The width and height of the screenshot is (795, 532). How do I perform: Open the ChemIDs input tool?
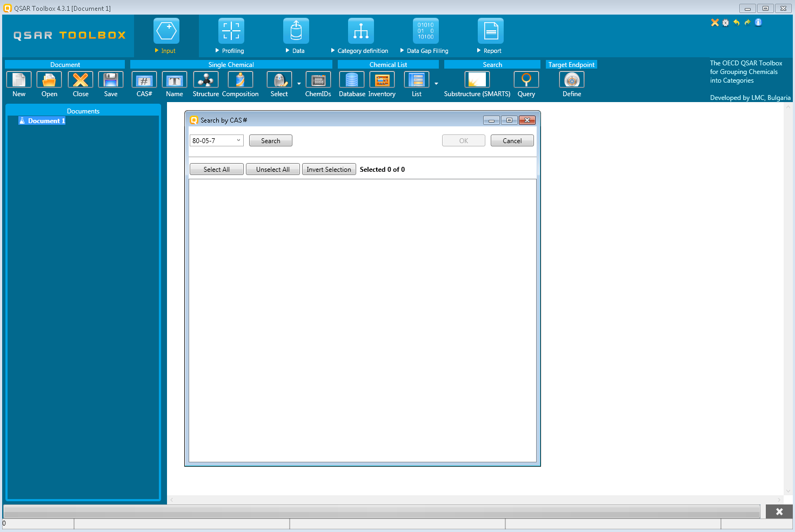pyautogui.click(x=318, y=80)
